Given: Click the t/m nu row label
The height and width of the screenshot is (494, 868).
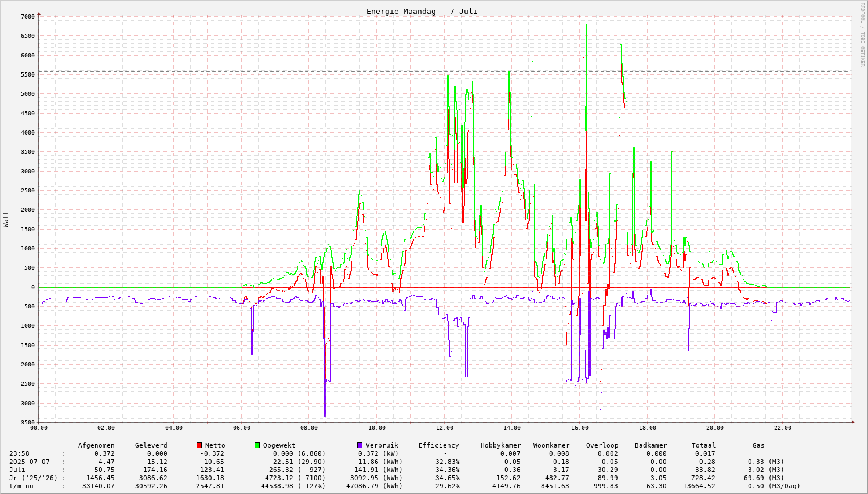Looking at the screenshot, I should (x=21, y=486).
